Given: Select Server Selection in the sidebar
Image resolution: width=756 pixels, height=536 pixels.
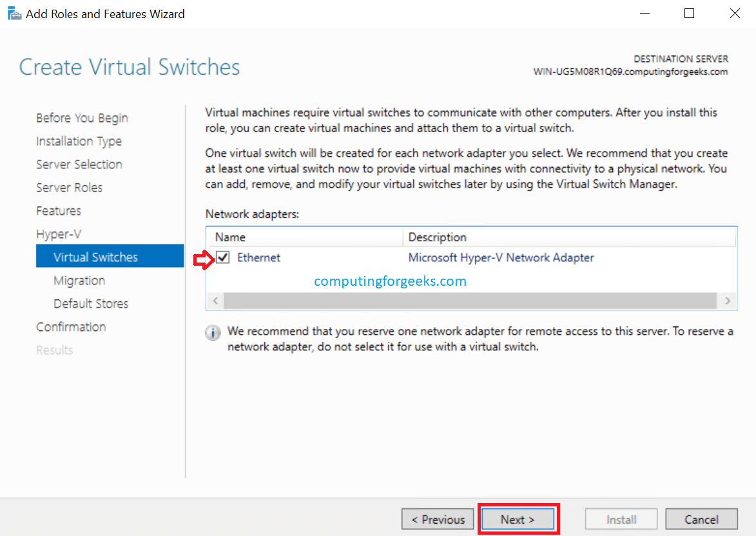Looking at the screenshot, I should (x=79, y=164).
